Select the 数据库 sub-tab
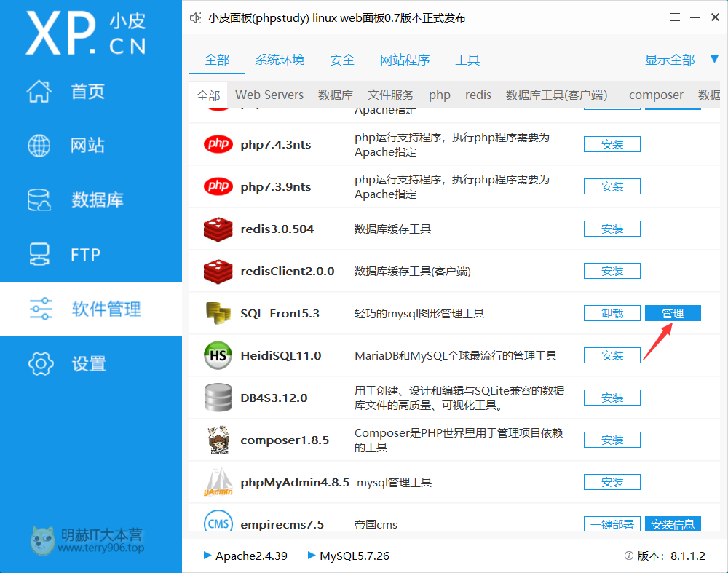The height and width of the screenshot is (573, 728). tap(335, 95)
